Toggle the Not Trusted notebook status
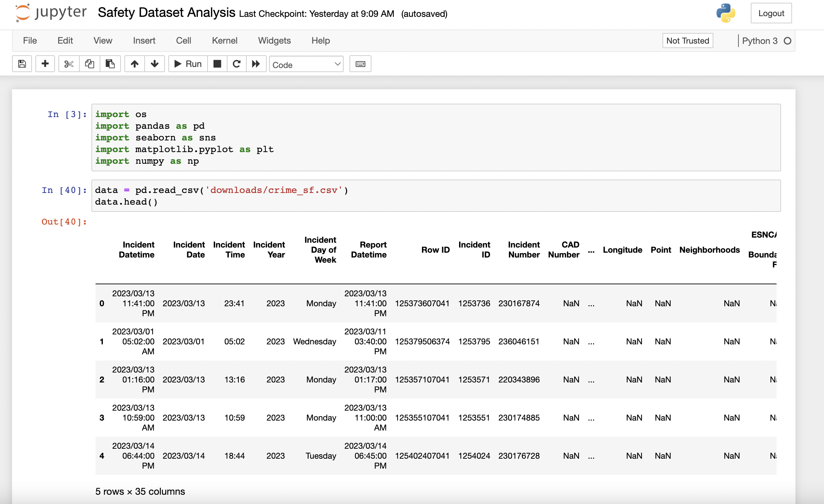This screenshot has width=824, height=504. coord(688,41)
